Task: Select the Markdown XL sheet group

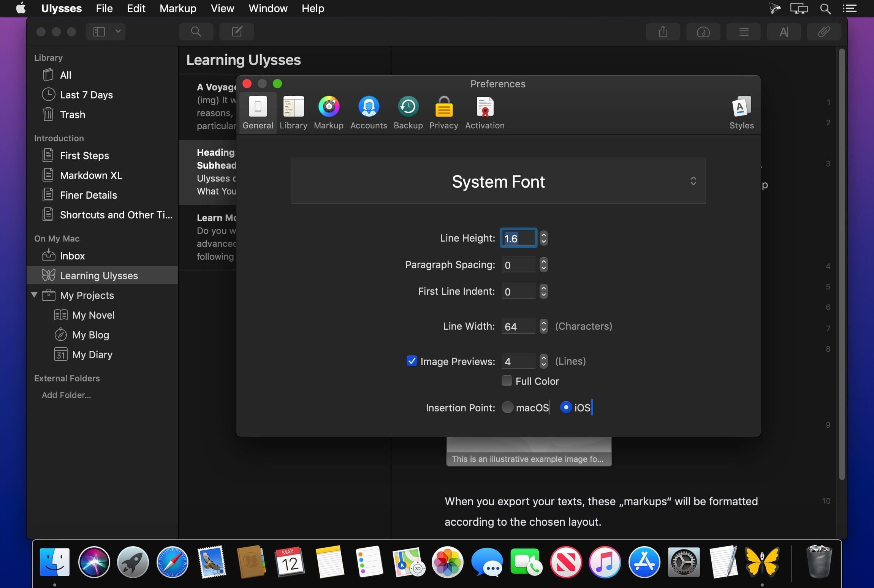Action: tap(91, 175)
